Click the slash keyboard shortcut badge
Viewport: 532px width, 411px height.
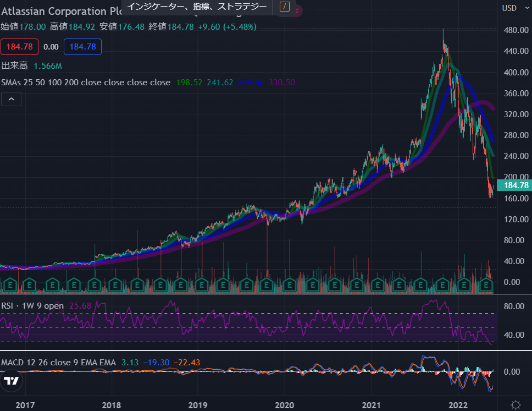click(x=284, y=7)
